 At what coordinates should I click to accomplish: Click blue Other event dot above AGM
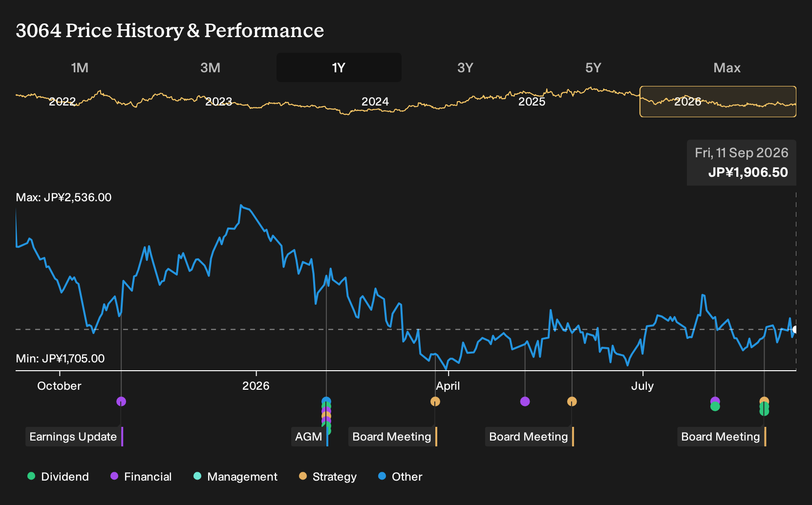pos(326,401)
